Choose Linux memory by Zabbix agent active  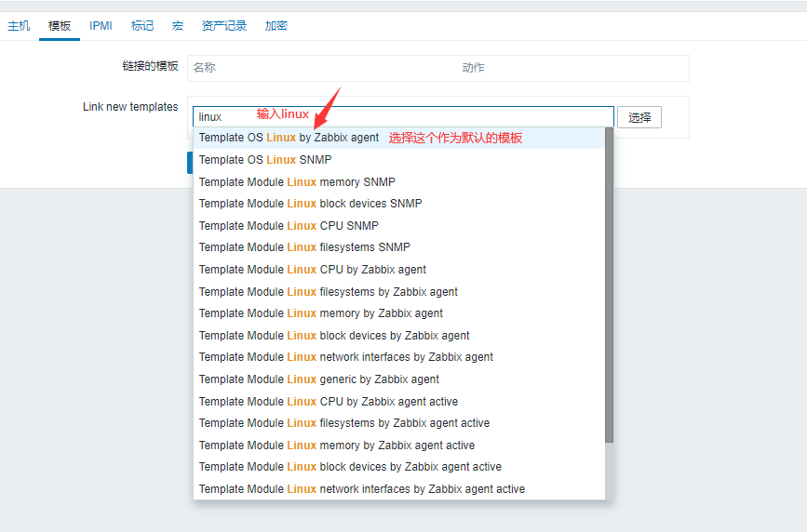[x=399, y=446]
